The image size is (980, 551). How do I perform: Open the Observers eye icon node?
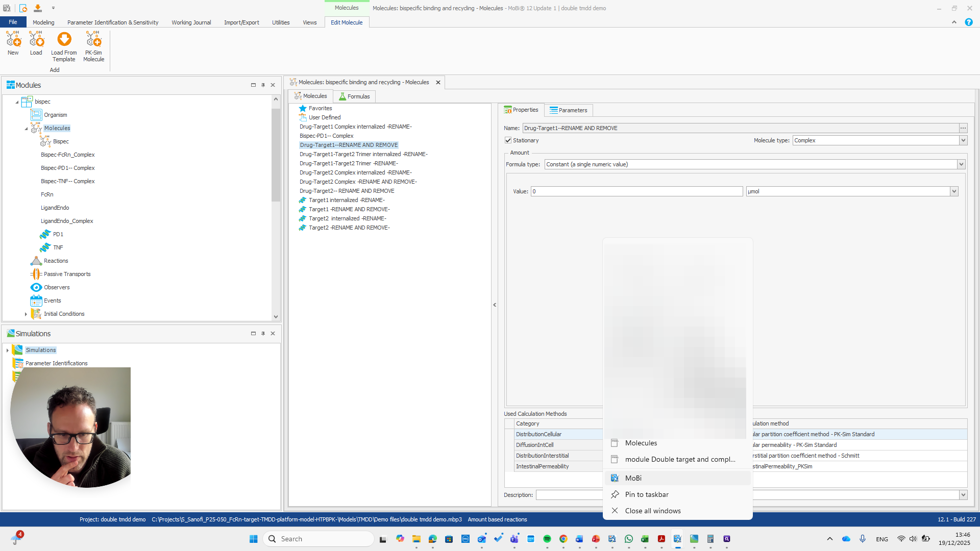[36, 287]
